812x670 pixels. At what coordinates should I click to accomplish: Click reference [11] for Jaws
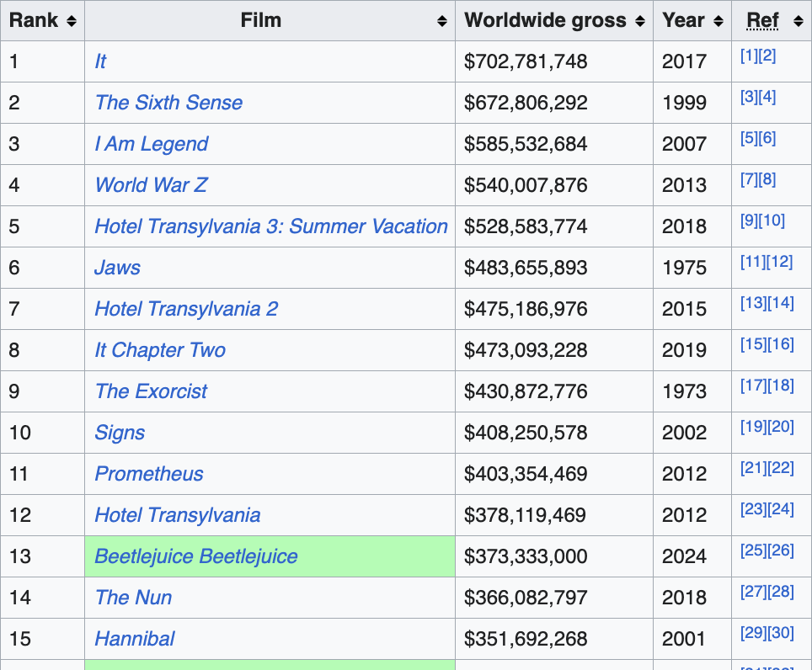[753, 262]
